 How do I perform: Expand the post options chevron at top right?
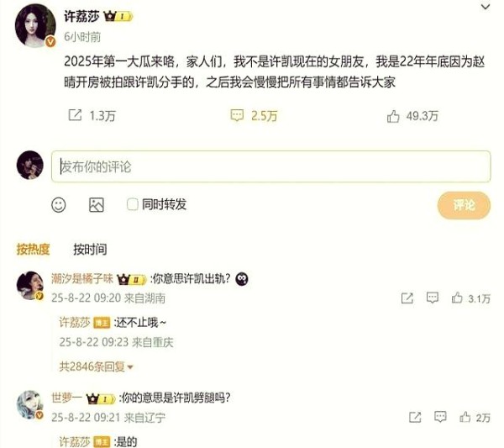[x=486, y=7]
